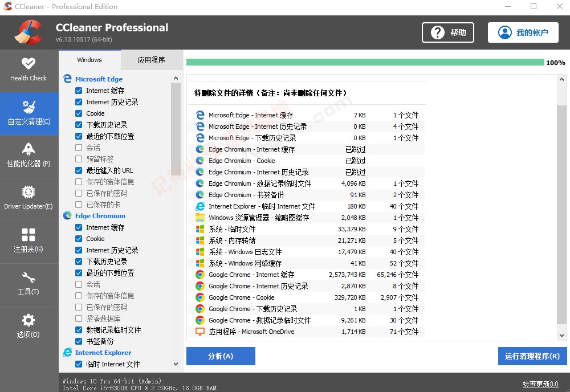Uncheck 临时 Internet 文件 checkbox
Viewport: 570px width, 392px height.
79,364
